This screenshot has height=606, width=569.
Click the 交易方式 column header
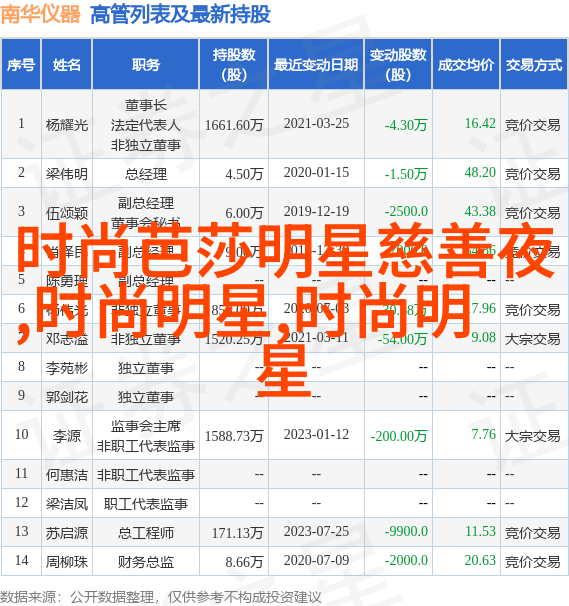(x=534, y=64)
